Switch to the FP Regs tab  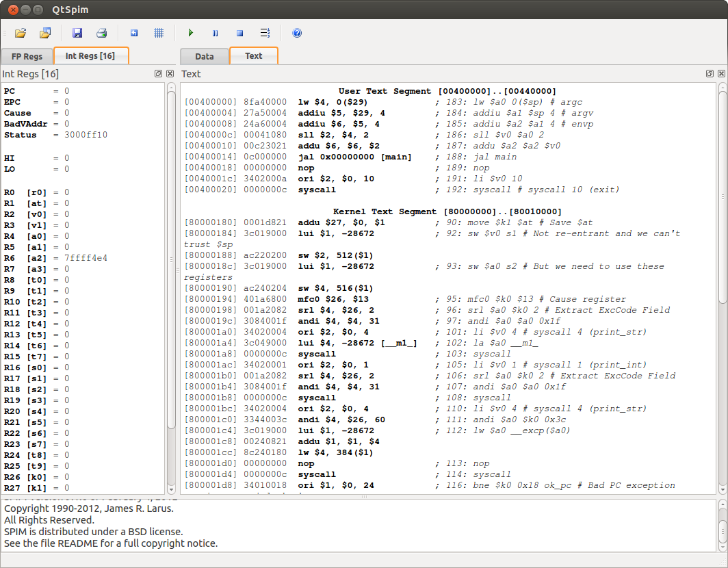[27, 56]
